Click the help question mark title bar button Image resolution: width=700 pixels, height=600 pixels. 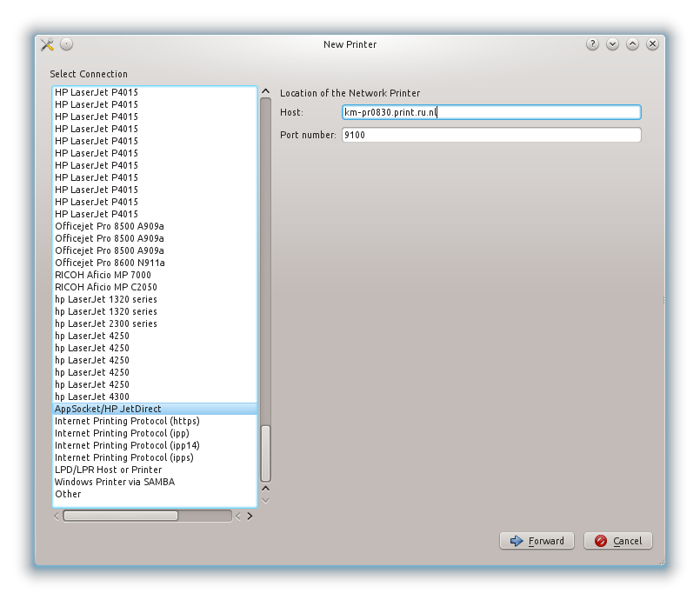(592, 44)
